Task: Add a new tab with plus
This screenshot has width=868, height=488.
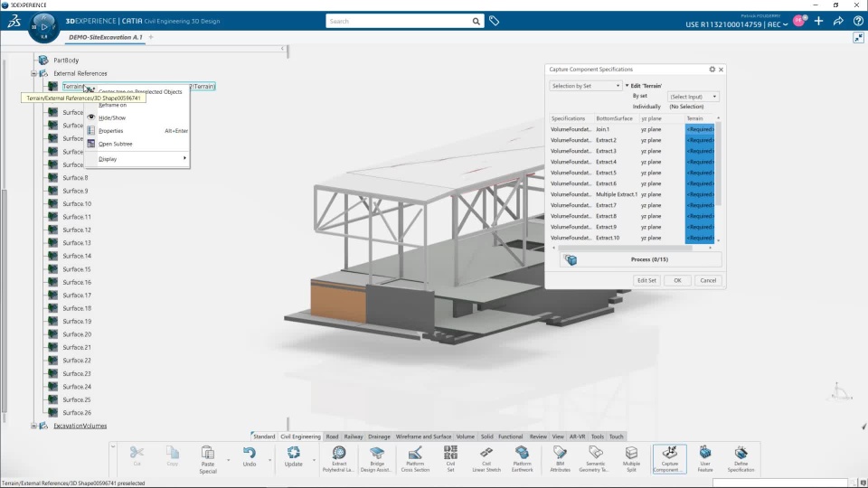Action: coord(151,37)
